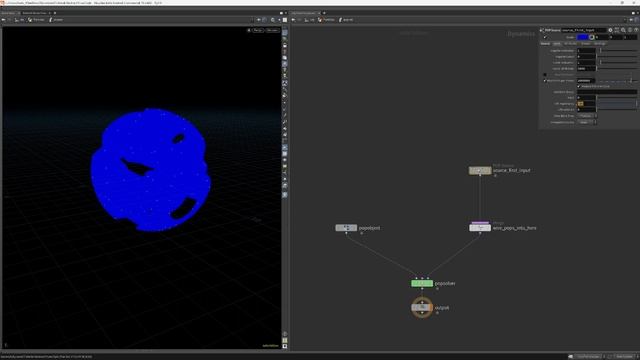Close the second scene view tab

pyautogui.click(x=50, y=13)
